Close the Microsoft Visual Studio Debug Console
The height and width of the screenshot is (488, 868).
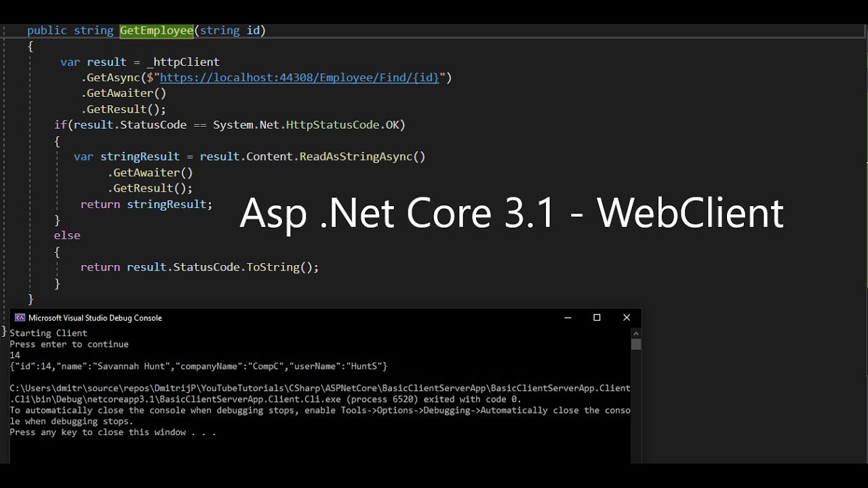[x=627, y=317]
